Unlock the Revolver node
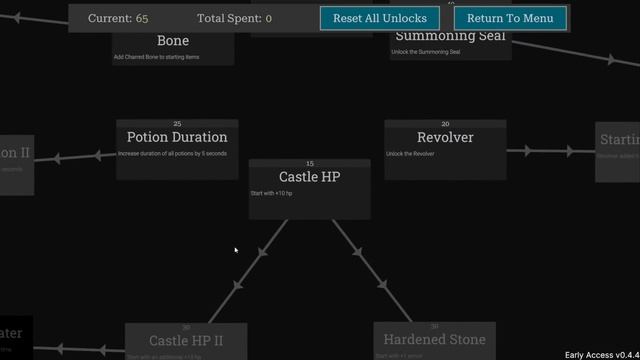640x360 pixels. pos(445,150)
